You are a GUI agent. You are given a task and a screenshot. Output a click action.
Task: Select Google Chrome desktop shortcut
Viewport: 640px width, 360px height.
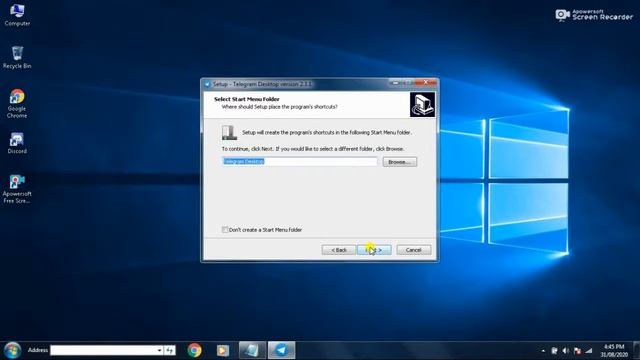17,104
